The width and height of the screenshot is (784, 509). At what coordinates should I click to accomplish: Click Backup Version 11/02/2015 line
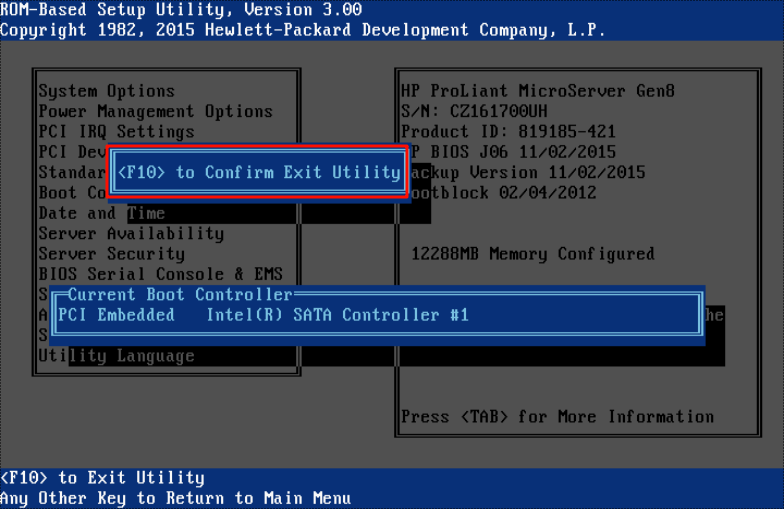click(528, 172)
